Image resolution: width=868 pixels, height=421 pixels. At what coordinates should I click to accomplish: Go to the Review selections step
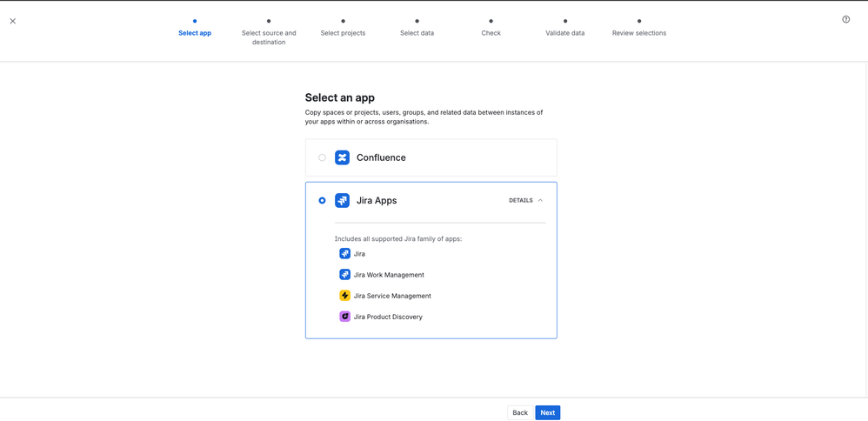tap(639, 33)
